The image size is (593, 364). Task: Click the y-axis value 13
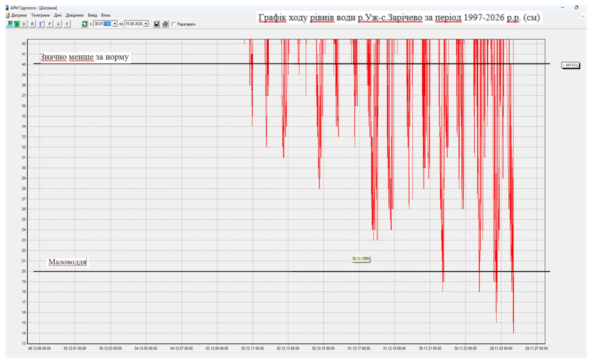tap(24, 343)
